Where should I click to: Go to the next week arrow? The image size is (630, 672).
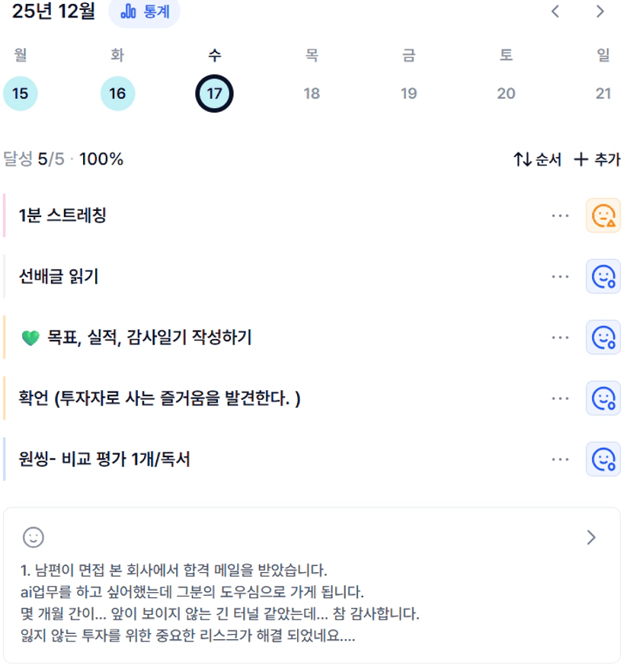coord(600,11)
